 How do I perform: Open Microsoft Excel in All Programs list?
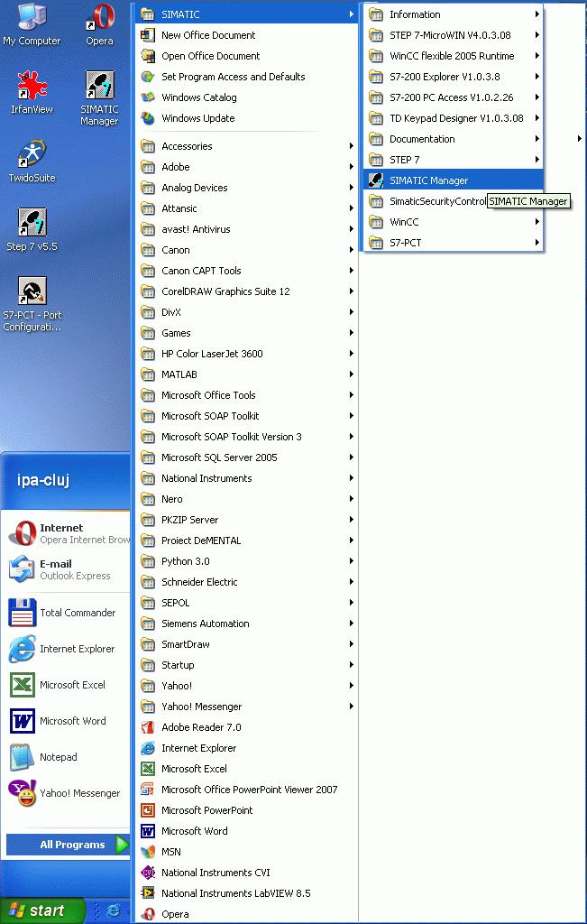[x=246, y=769]
